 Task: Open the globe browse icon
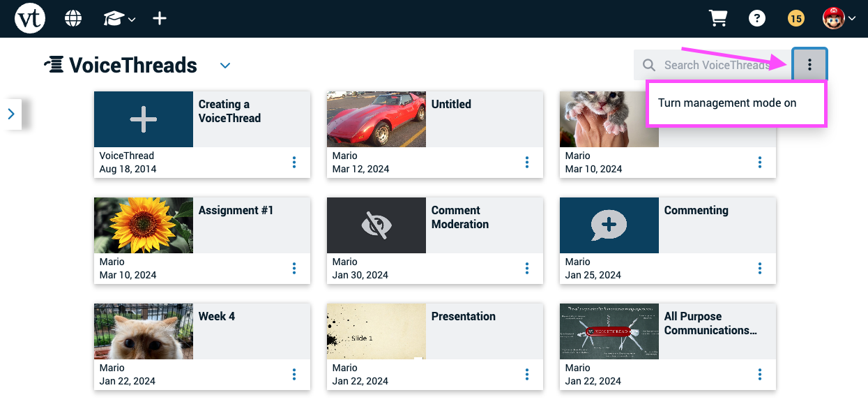click(x=73, y=18)
